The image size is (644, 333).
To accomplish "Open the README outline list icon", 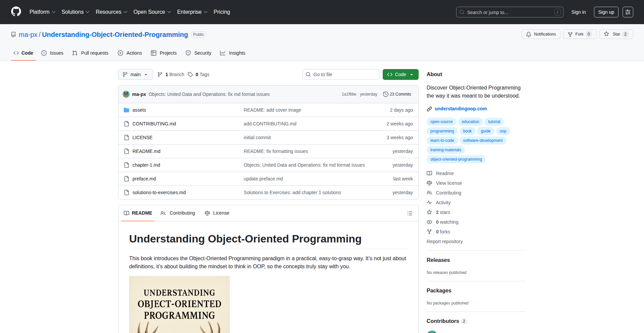I will click(x=410, y=213).
